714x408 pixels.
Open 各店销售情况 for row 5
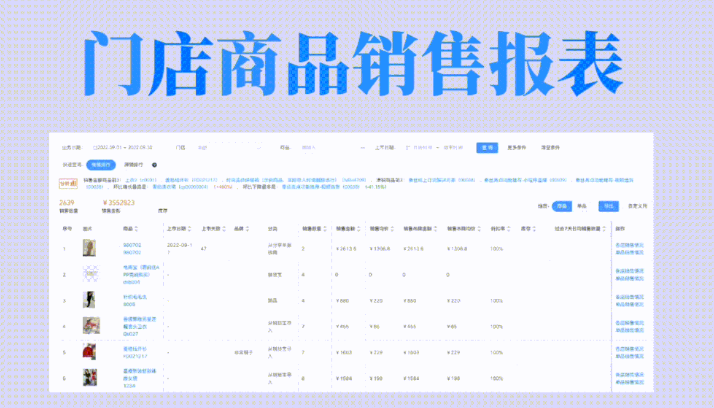click(630, 349)
